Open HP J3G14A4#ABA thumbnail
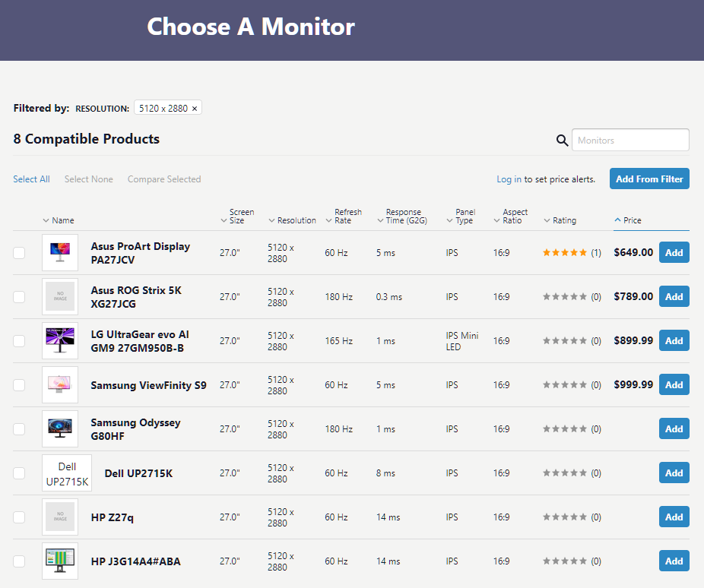The height and width of the screenshot is (588, 704). (60, 561)
